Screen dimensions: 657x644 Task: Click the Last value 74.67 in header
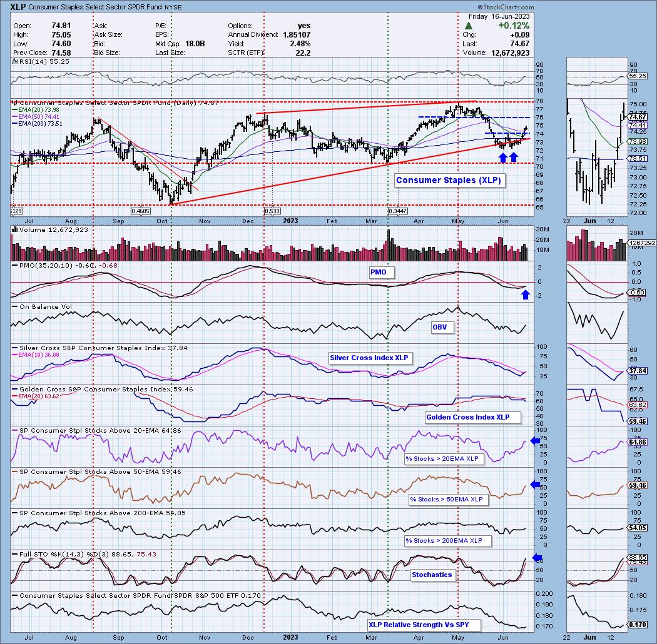(x=519, y=44)
